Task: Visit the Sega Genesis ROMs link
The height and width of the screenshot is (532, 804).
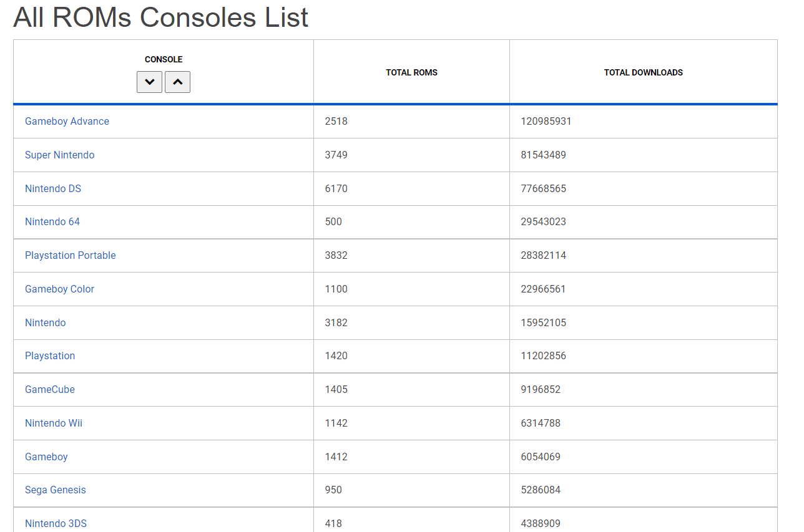Action: pos(56,490)
